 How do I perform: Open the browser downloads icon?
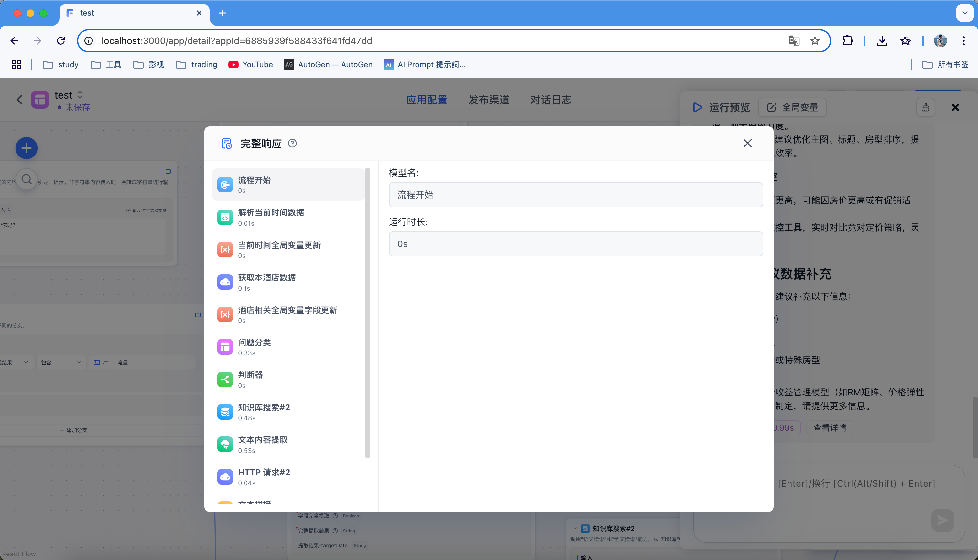882,41
